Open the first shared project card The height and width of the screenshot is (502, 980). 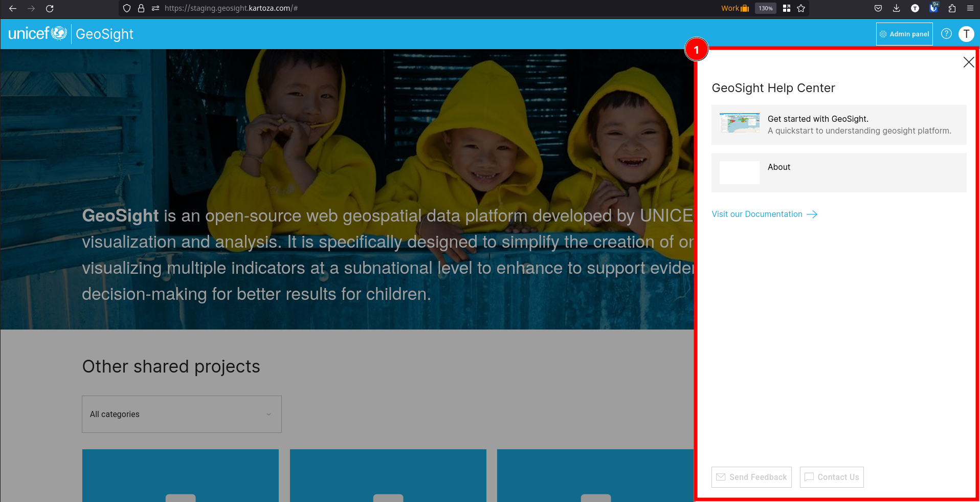click(181, 475)
